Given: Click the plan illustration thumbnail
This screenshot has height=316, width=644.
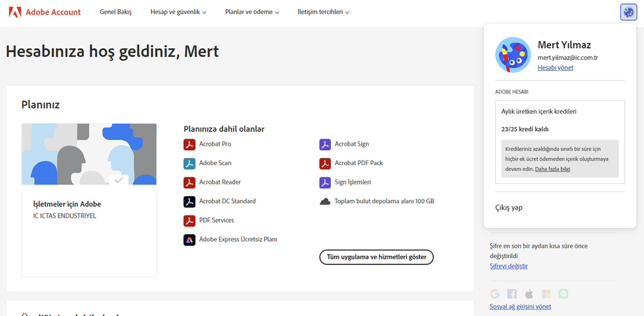Looking at the screenshot, I should point(89,154).
